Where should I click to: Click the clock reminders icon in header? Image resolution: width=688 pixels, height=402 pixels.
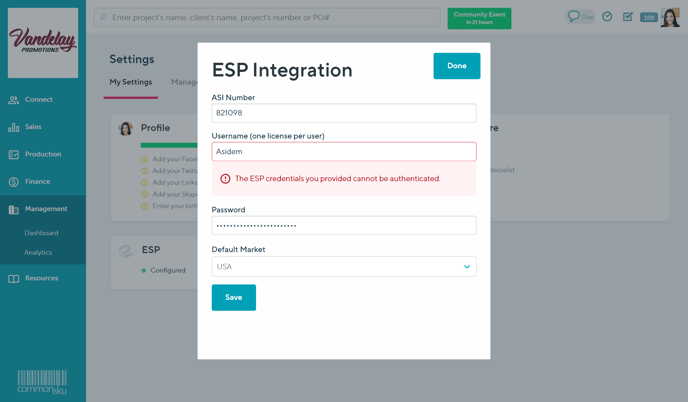click(607, 17)
